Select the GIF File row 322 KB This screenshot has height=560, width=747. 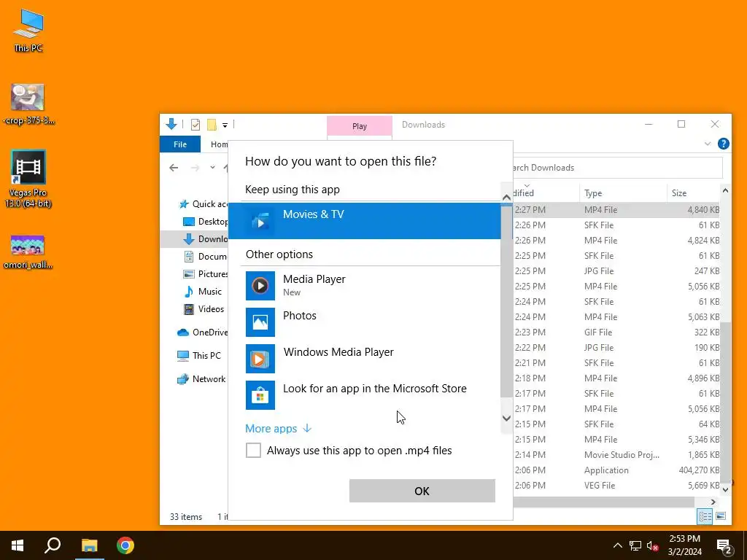pos(617,332)
